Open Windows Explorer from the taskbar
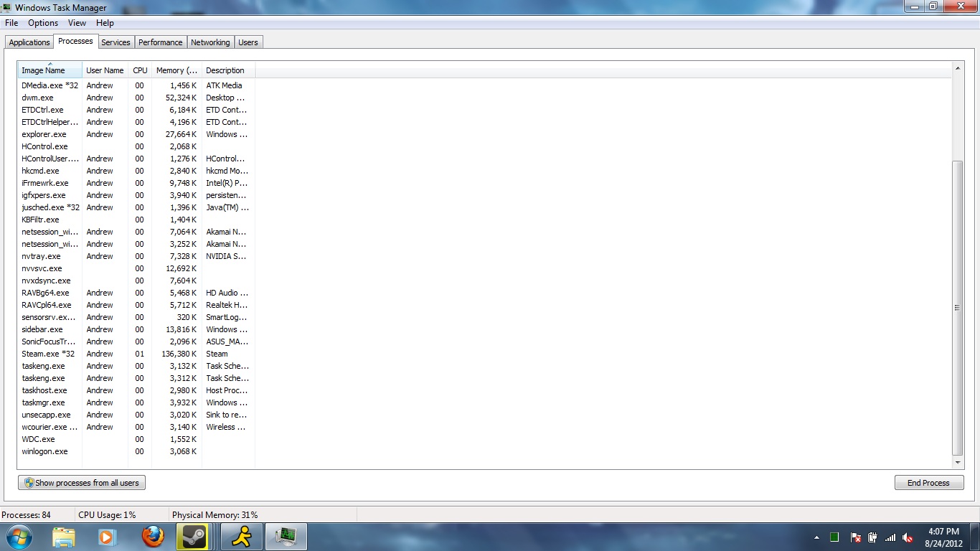The image size is (980, 551). point(64,537)
